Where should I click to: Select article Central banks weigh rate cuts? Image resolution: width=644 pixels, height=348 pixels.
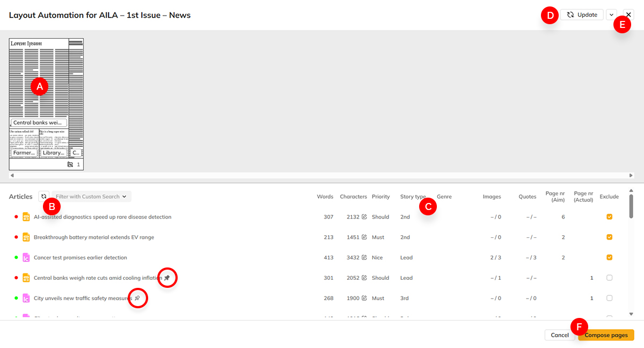click(x=98, y=278)
